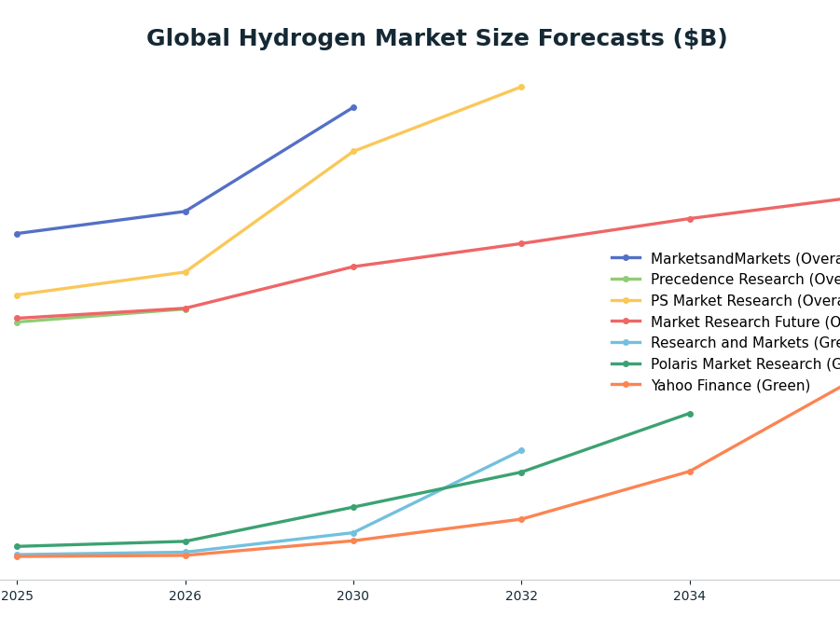840x630 pixels.
Task: Select the MarketsandMarkets legend entry
Action: pos(725,258)
